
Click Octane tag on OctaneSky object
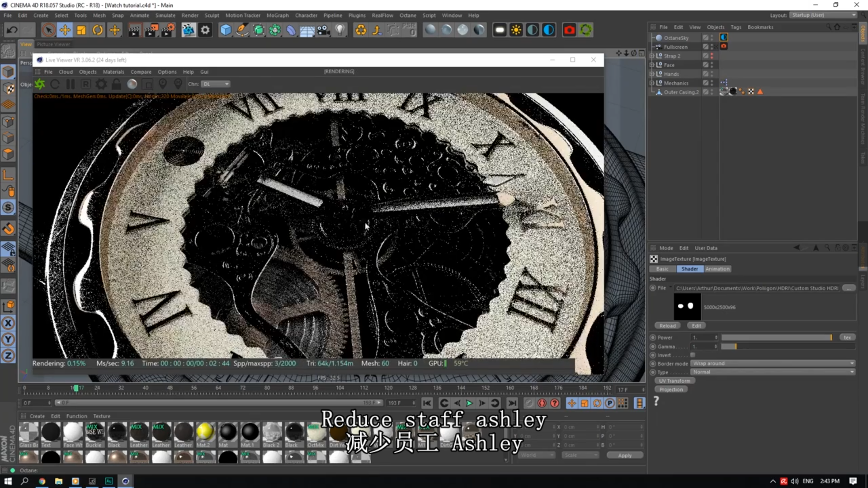point(724,38)
